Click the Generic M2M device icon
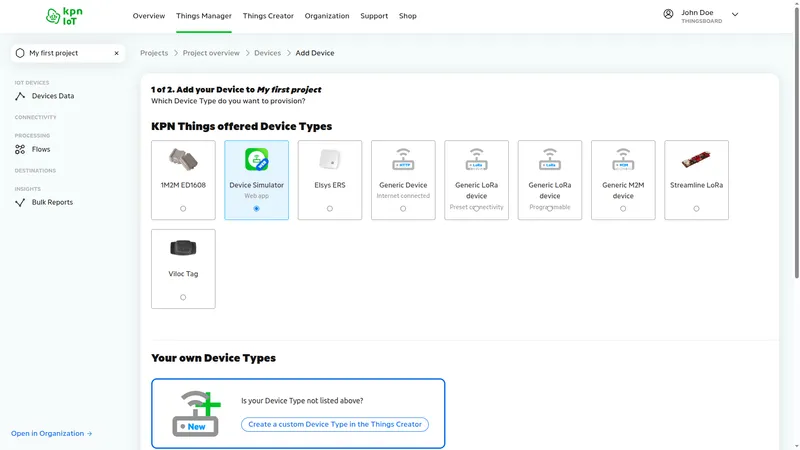This screenshot has height=450, width=800. [623, 159]
